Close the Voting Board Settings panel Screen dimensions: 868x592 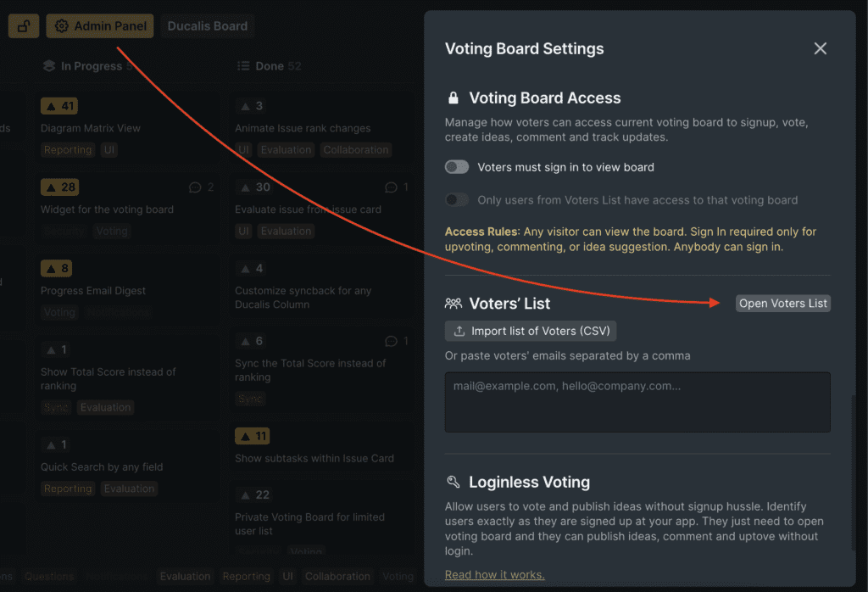(x=820, y=48)
